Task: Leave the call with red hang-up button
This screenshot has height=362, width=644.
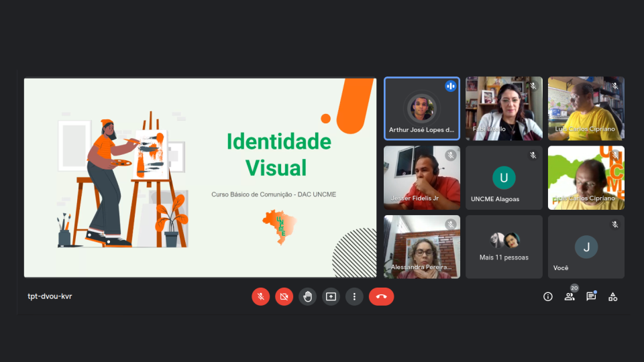Action: tap(381, 296)
